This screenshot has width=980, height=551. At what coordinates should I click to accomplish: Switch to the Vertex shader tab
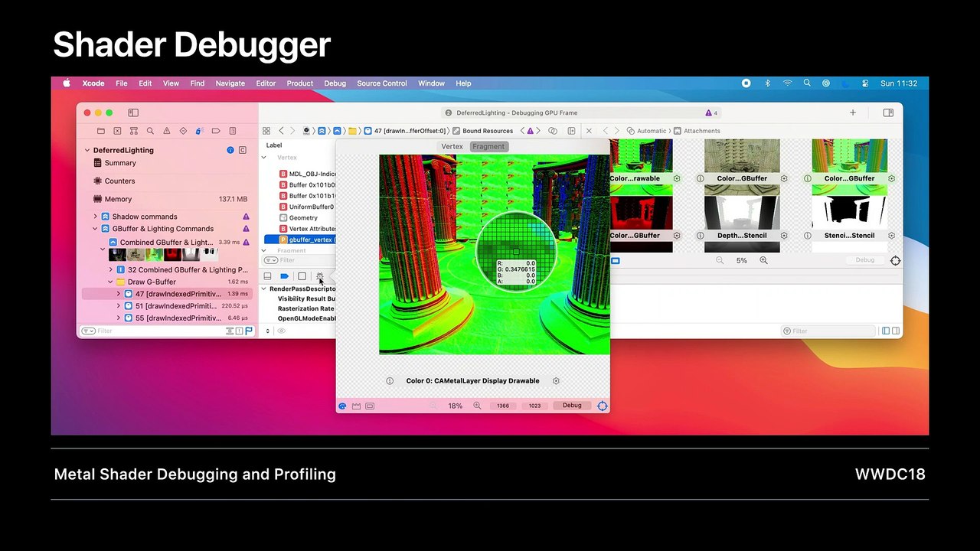click(x=452, y=146)
